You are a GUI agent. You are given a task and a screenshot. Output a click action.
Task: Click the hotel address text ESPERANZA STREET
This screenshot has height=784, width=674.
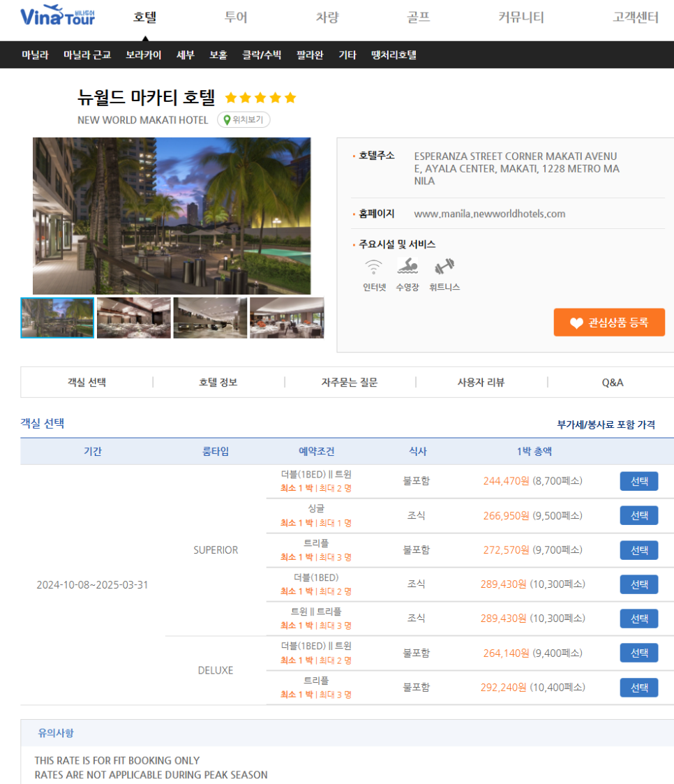point(516,168)
